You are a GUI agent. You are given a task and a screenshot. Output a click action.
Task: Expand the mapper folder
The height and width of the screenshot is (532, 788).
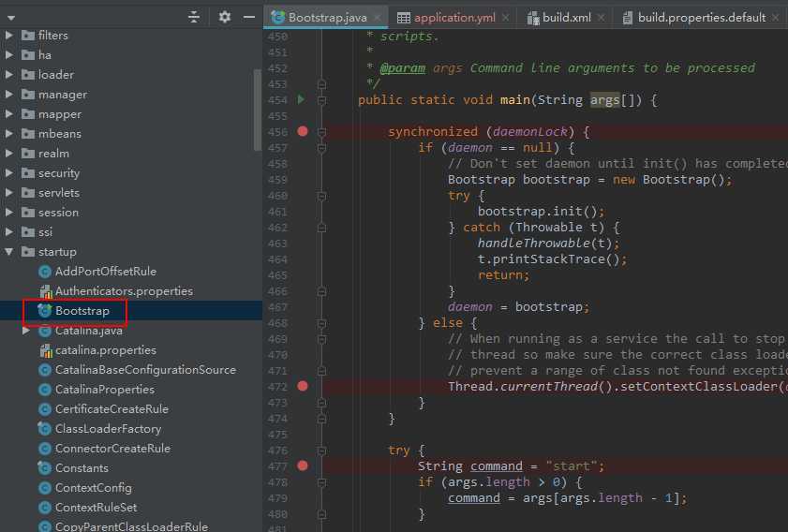(x=9, y=114)
